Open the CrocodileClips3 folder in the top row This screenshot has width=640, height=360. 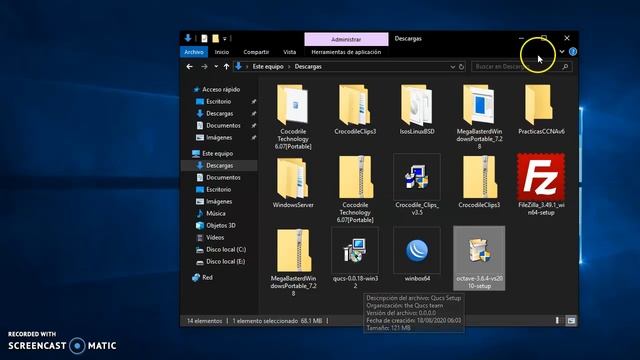[x=355, y=109]
